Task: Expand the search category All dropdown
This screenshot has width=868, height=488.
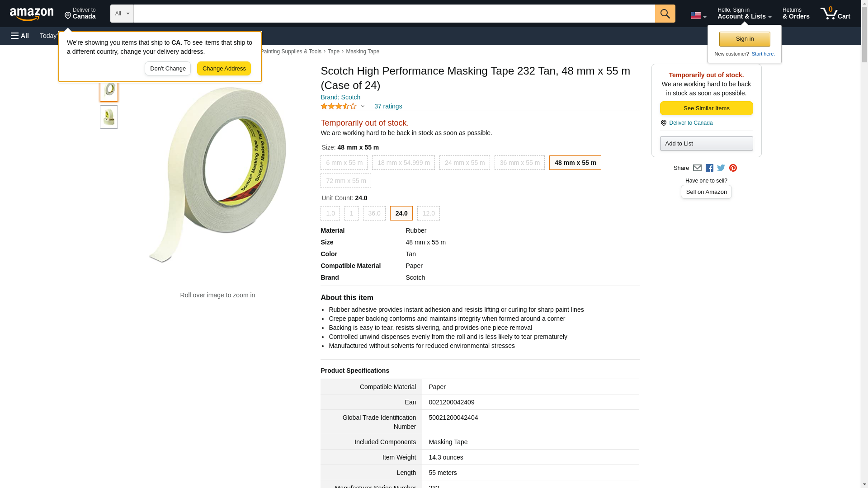Action: tap(122, 14)
